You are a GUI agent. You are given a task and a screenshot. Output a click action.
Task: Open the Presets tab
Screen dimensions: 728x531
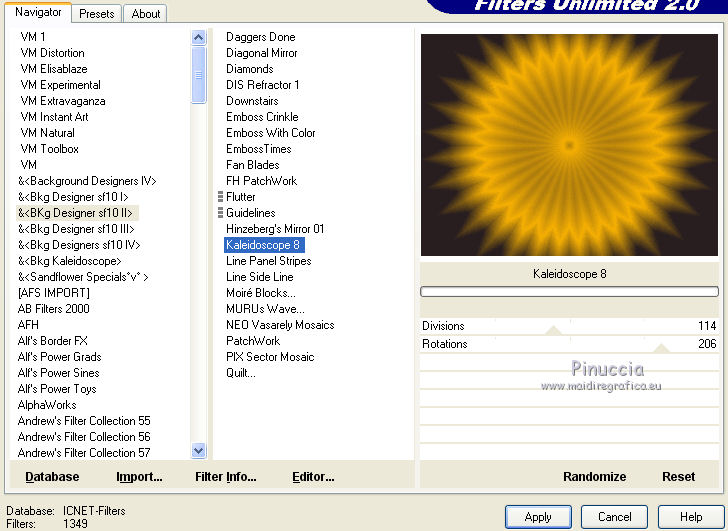97,14
